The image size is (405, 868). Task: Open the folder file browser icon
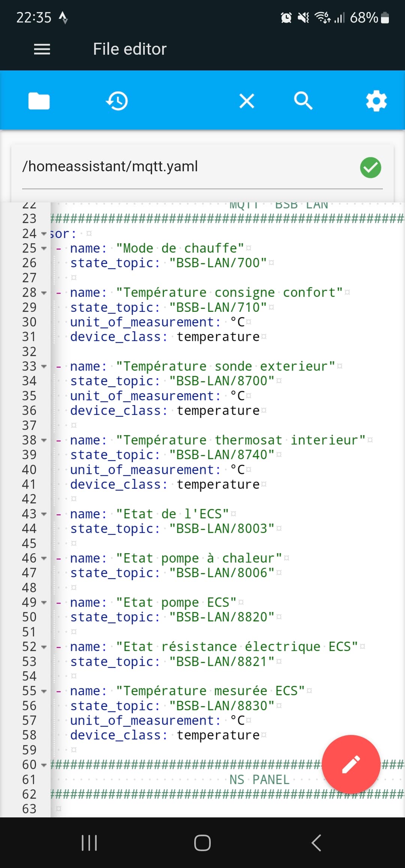(x=39, y=101)
